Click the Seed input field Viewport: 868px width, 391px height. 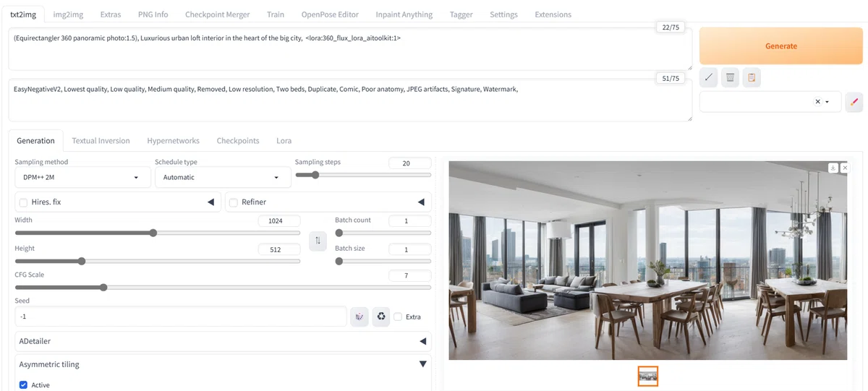[181, 317]
